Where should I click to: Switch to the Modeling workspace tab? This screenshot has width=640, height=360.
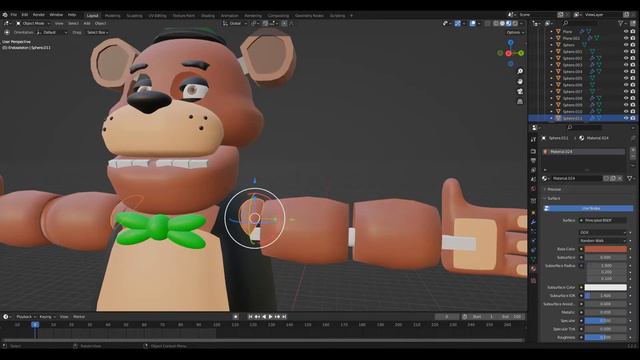[x=113, y=16]
